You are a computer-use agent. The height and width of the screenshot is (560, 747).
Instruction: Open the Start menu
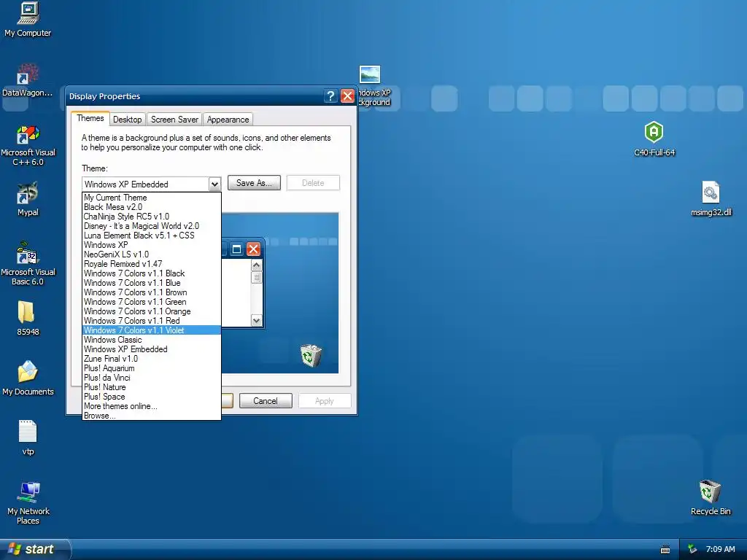click(x=35, y=549)
